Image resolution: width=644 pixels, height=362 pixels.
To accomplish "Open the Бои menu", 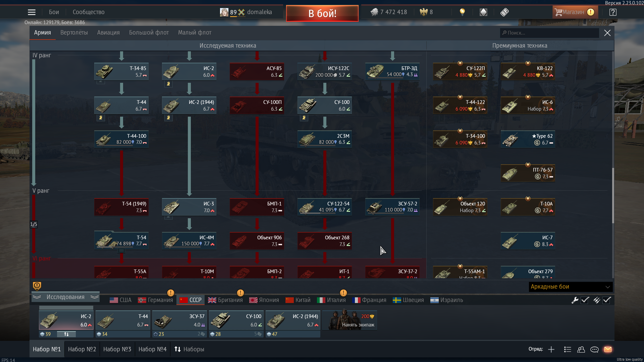I will (54, 12).
